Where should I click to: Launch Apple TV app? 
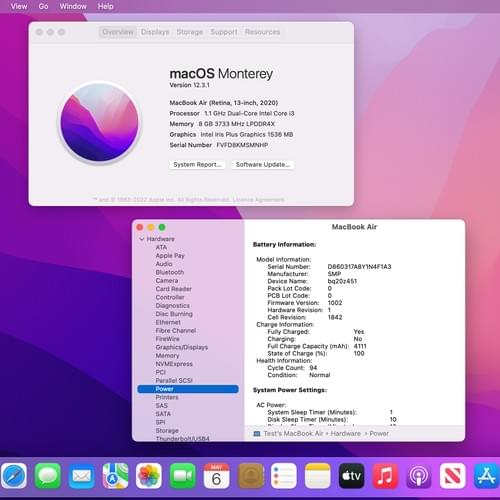[x=351, y=476]
